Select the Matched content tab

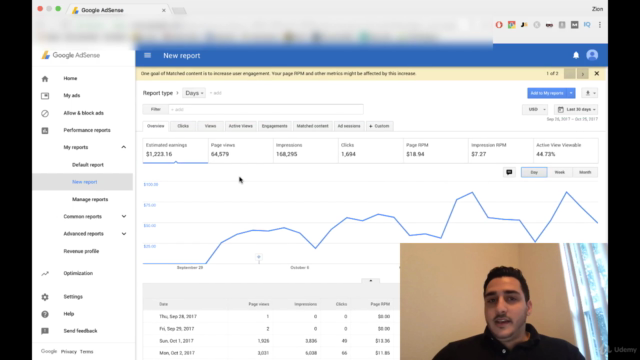click(312, 126)
